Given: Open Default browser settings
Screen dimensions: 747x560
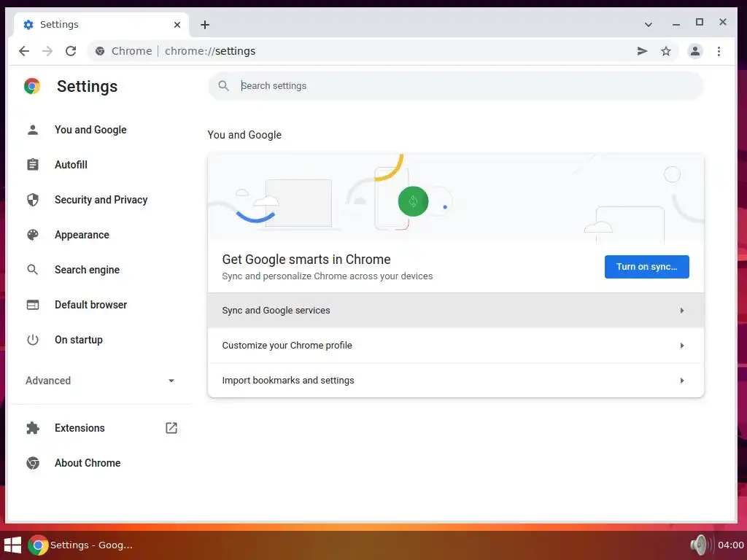Looking at the screenshot, I should point(91,305).
